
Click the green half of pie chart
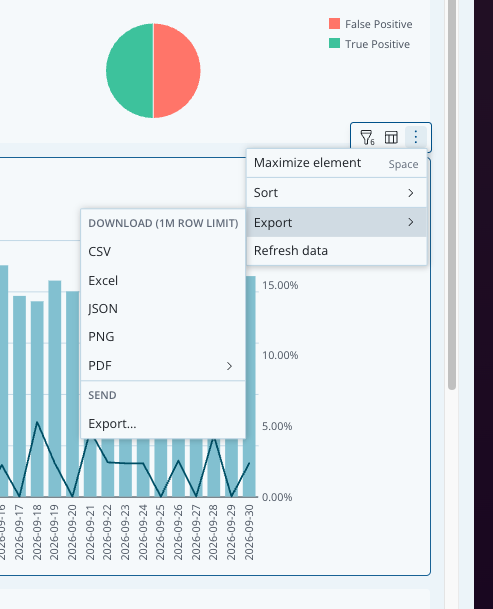tap(129, 71)
